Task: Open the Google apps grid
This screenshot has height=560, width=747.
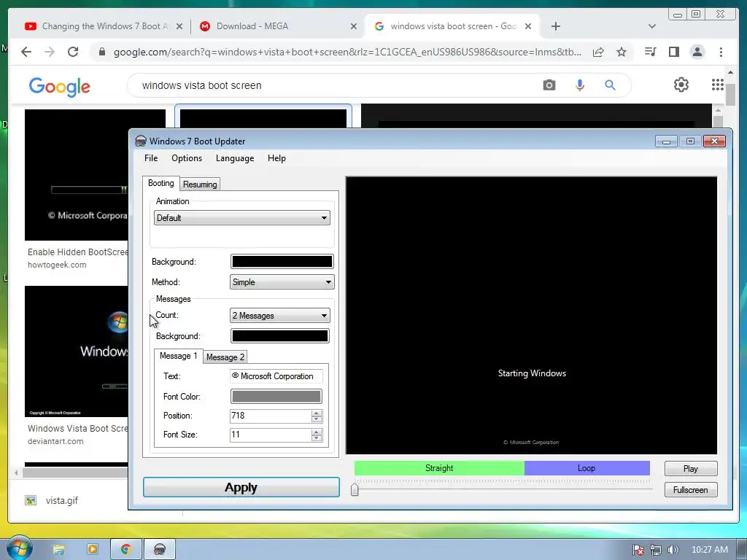Action: (718, 85)
